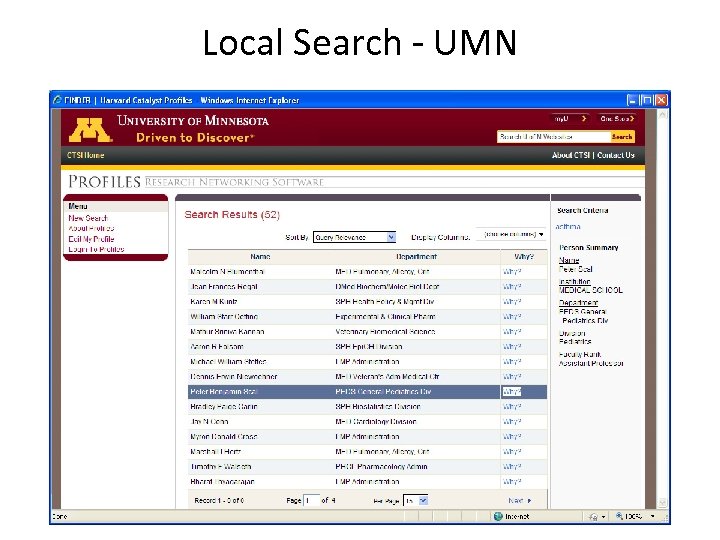Sort by the Department column header

coord(416,257)
